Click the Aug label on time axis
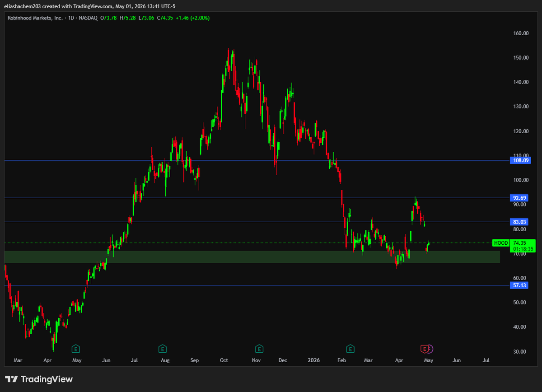The image size is (542, 392). [165, 360]
